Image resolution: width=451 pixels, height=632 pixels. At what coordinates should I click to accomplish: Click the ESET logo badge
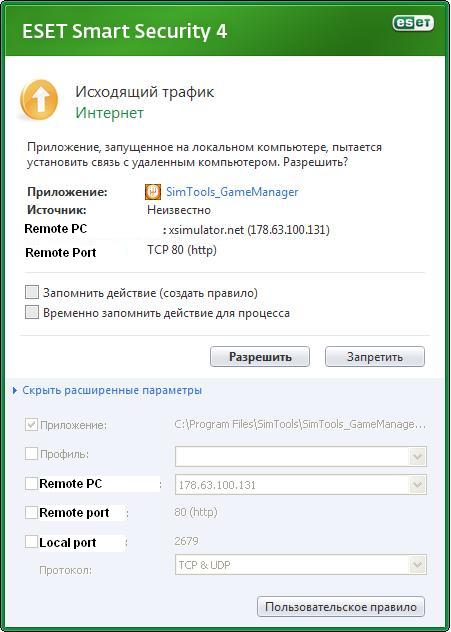(x=413, y=23)
